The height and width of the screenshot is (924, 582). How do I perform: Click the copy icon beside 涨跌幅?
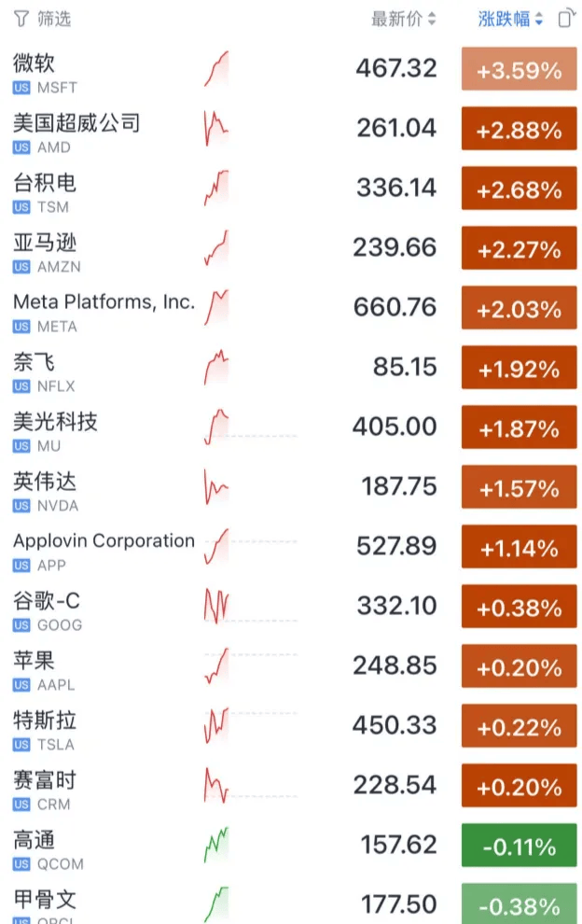click(565, 19)
